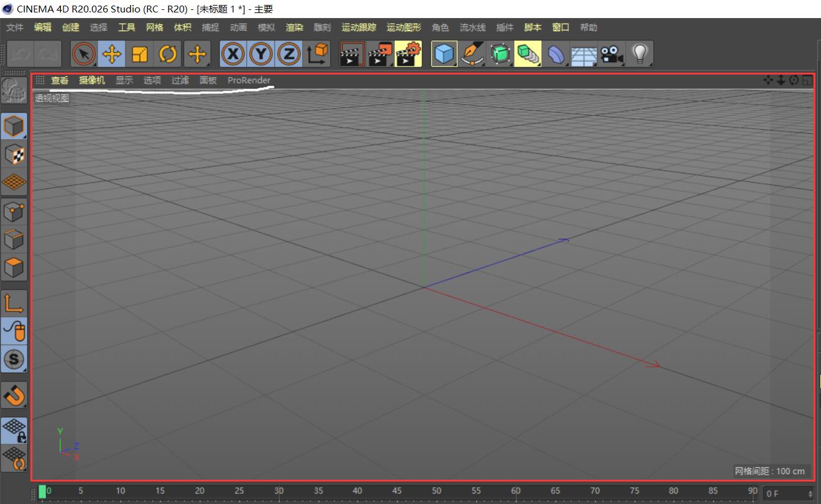
Task: Click the 0 F field stepper arrows
Action: pyautogui.click(x=810, y=493)
